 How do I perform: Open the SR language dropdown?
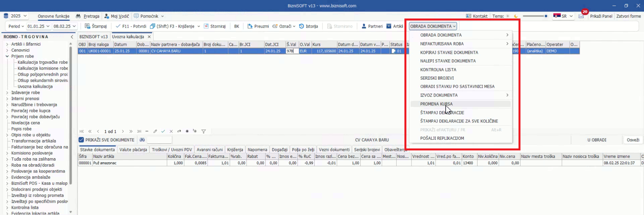(x=563, y=16)
